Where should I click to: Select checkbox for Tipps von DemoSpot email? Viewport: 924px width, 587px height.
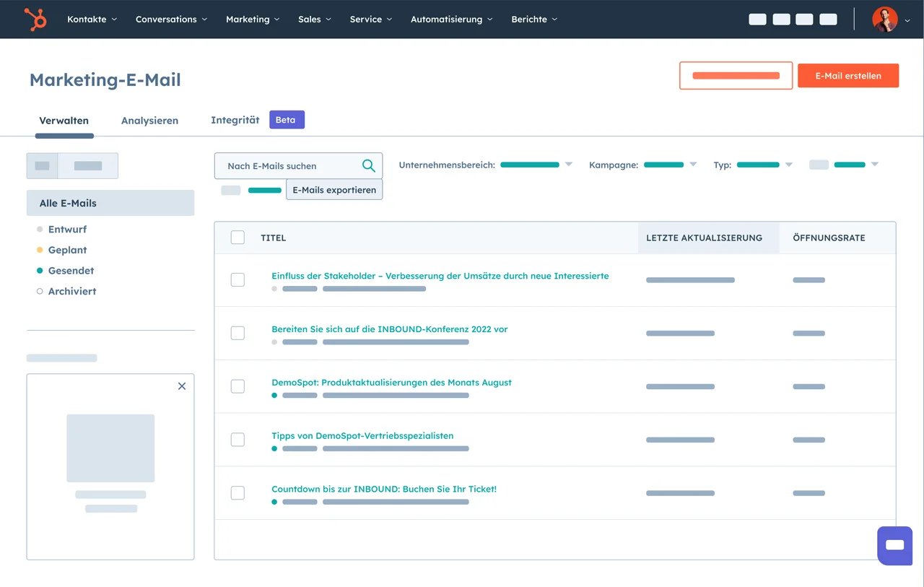(x=237, y=440)
